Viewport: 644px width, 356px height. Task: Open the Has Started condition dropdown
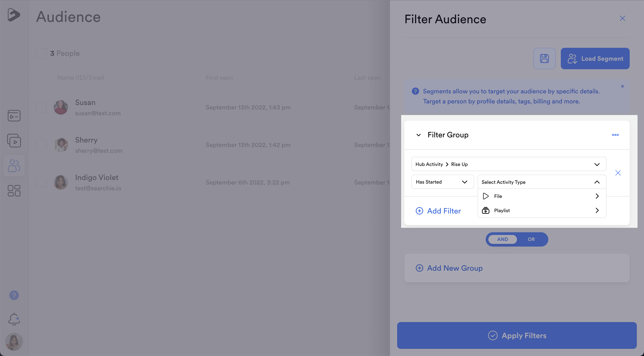[442, 182]
